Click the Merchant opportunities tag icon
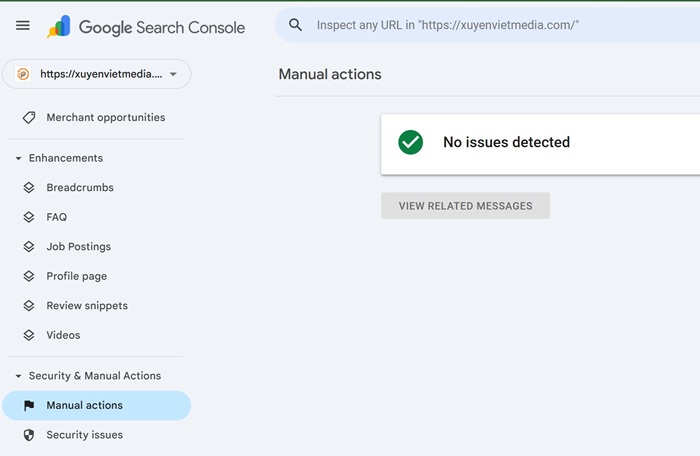 pyautogui.click(x=29, y=117)
